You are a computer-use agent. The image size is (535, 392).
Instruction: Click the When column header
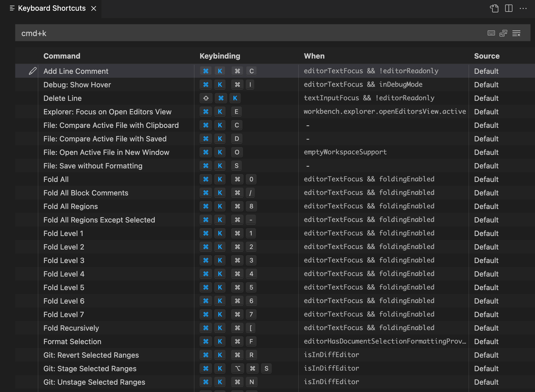point(314,56)
